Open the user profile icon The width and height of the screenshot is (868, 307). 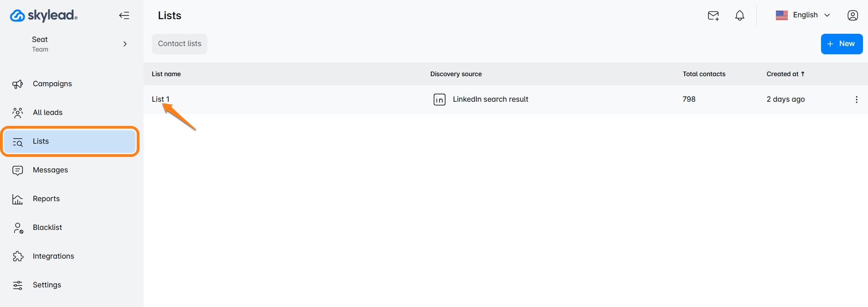852,16
